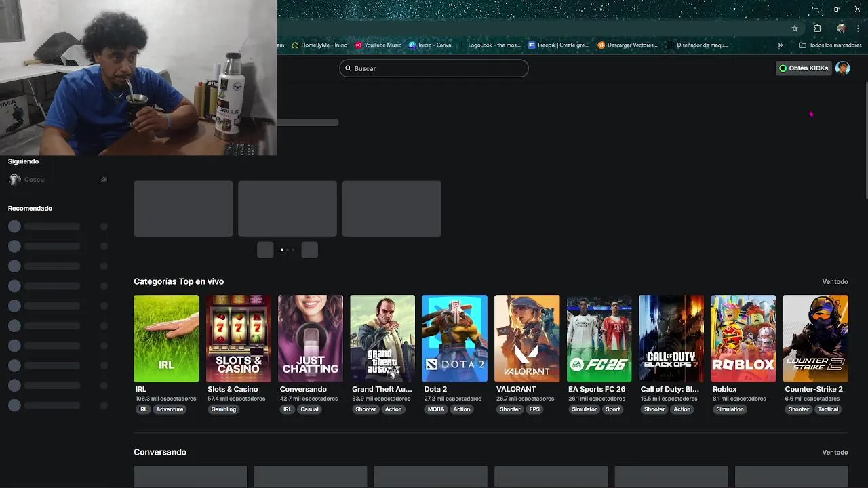Select the Simulator tag under EA Sports FC 26

[x=584, y=409]
